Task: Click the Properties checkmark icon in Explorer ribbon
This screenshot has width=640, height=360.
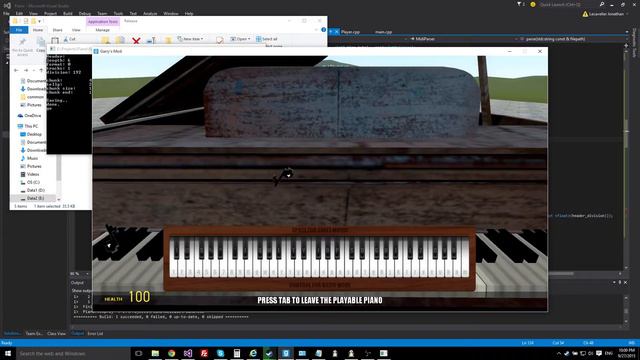Action: [x=220, y=40]
